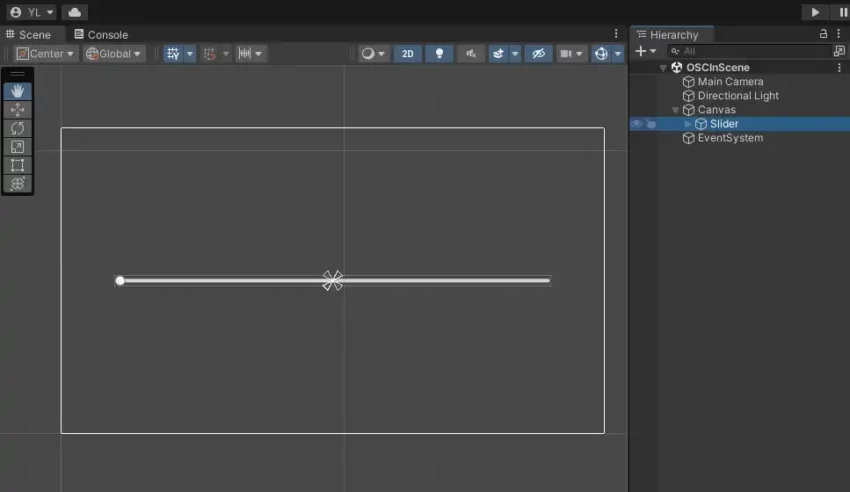Select the Move tool

17,109
